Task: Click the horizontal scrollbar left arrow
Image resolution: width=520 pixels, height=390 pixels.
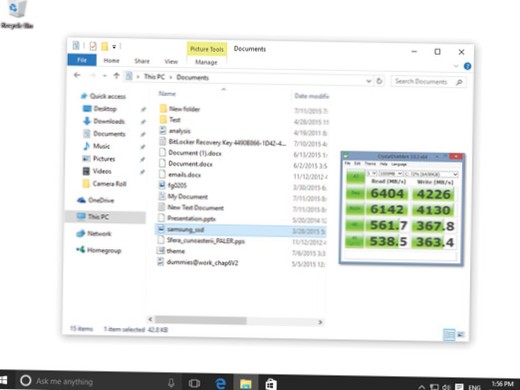Action: tap(150, 319)
